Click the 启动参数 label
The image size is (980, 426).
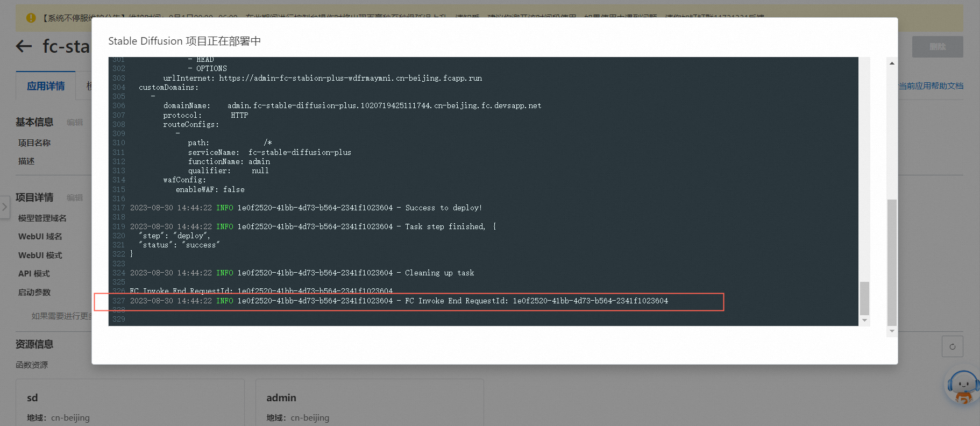pos(34,293)
